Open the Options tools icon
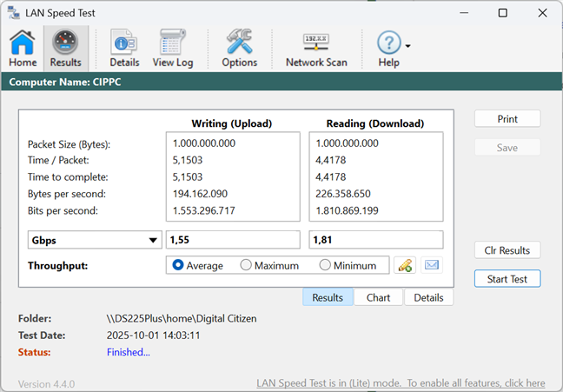The image size is (563, 392). point(239,49)
